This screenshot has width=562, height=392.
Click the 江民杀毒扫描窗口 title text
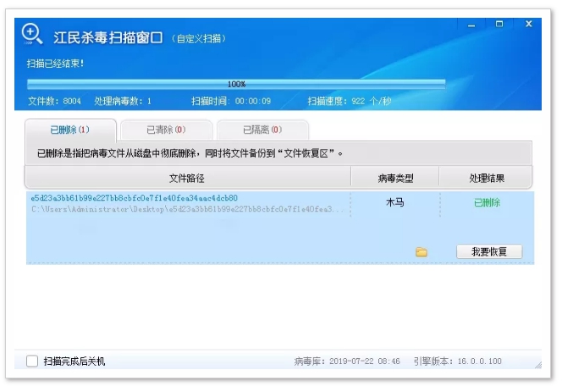(108, 37)
